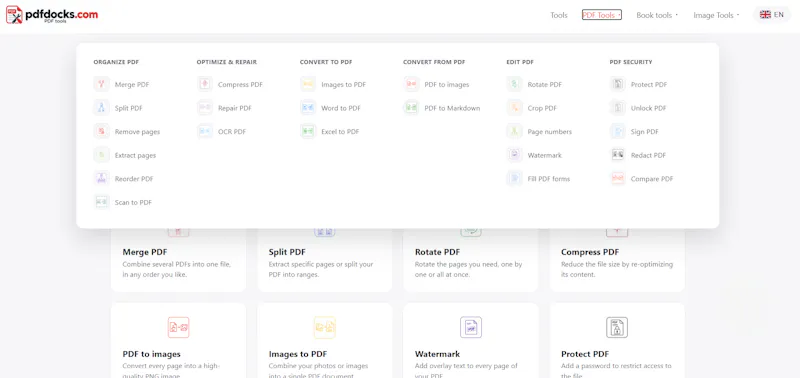The width and height of the screenshot is (800, 378).
Task: Click the PDF SECURITY column heading
Action: pyautogui.click(x=631, y=62)
